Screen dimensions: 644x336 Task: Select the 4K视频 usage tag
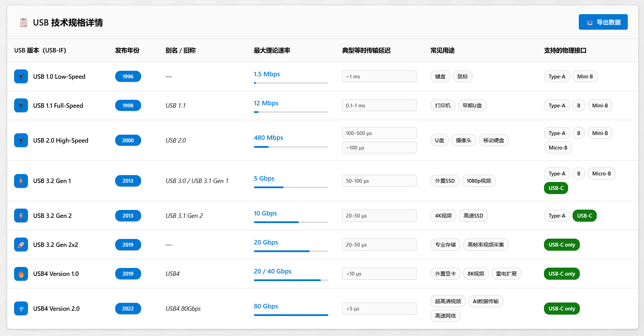click(443, 215)
